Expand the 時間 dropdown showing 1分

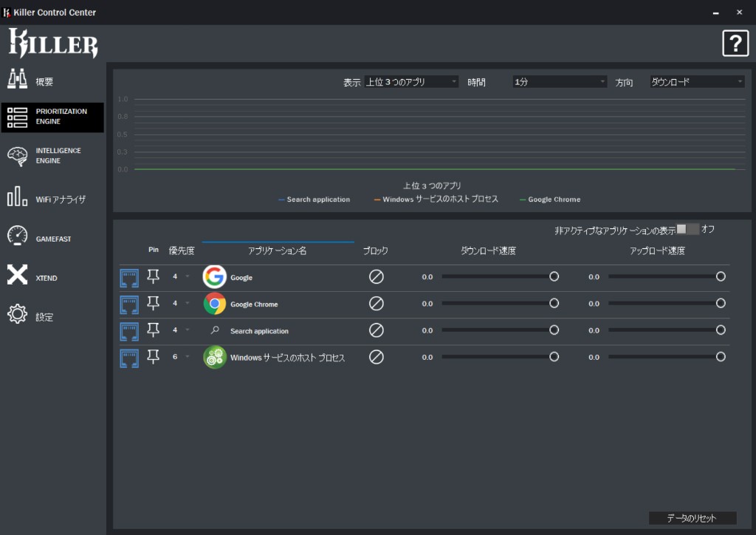559,82
